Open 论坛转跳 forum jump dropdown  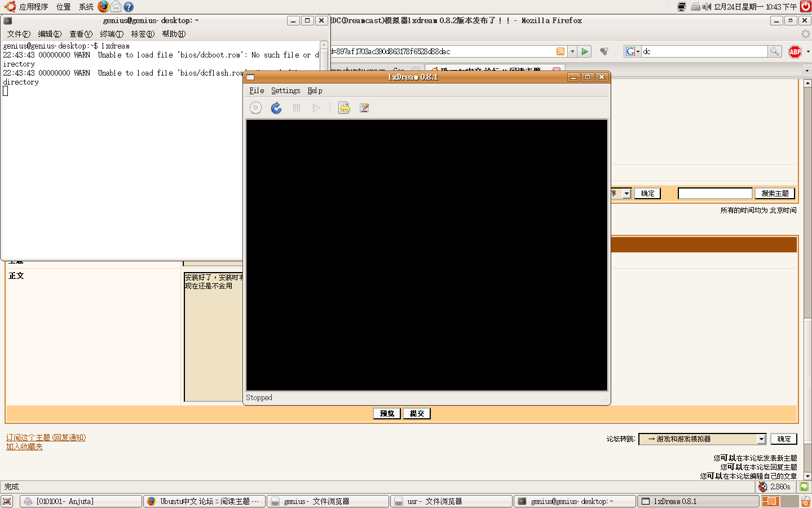(702, 439)
